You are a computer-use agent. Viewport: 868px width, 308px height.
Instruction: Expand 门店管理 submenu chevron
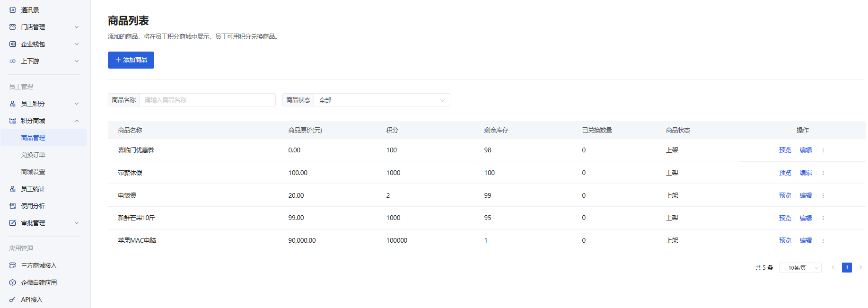pos(77,27)
